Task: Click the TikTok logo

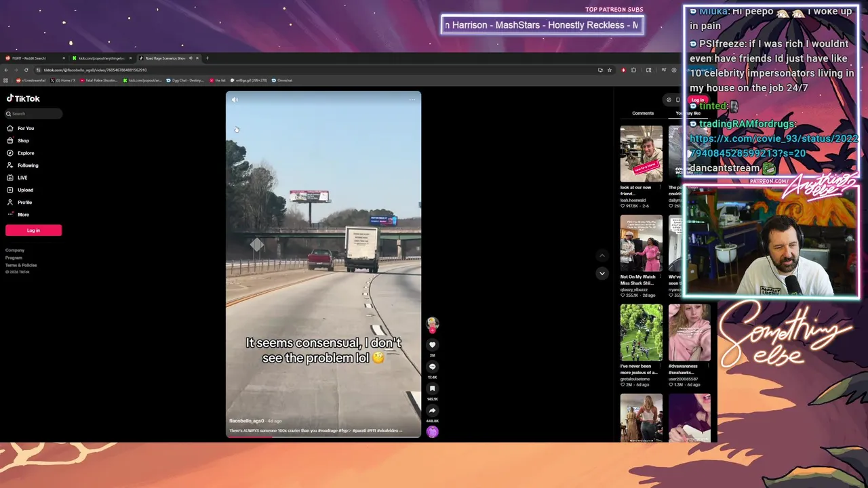Action: pos(23,98)
